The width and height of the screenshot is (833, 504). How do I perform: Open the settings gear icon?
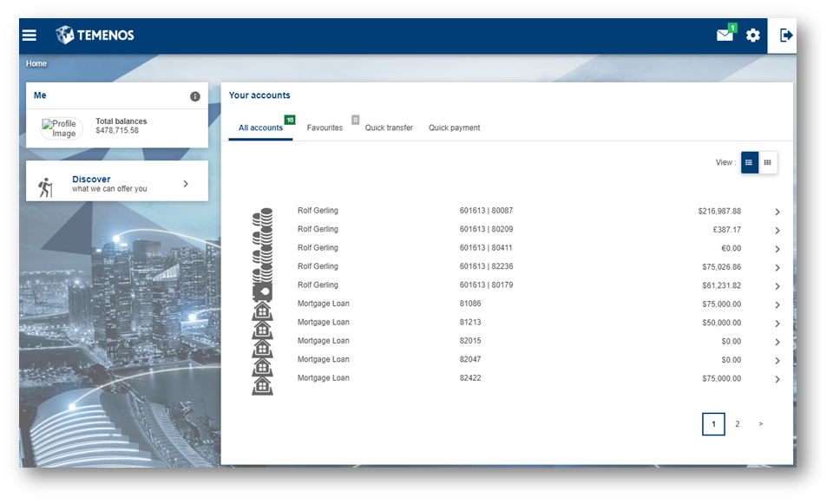753,36
